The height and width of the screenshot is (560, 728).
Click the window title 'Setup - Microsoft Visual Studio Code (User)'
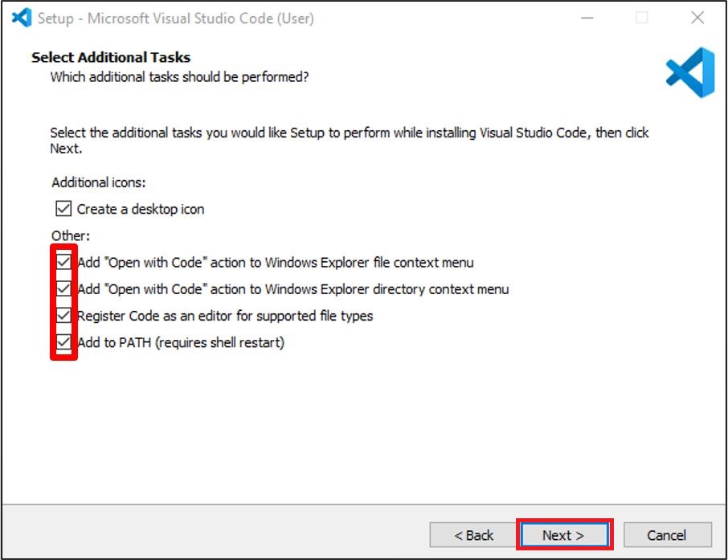pos(175,18)
